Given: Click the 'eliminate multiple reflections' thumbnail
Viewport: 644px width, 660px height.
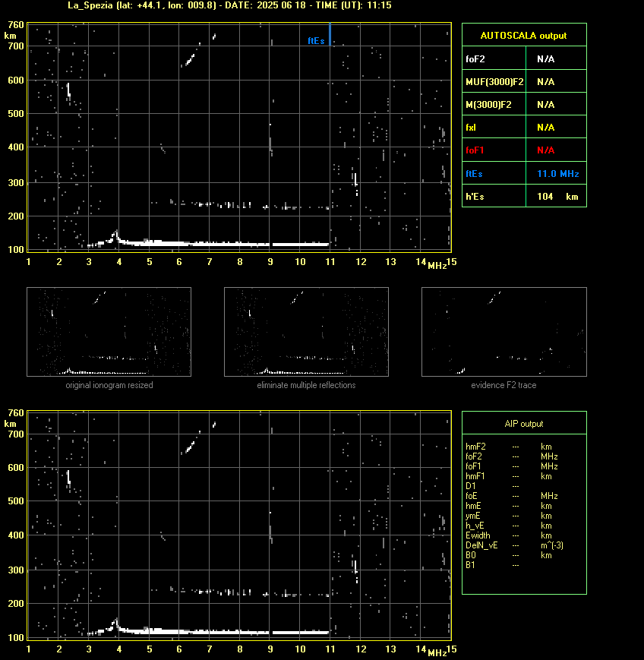Looking at the screenshot, I should point(306,332).
